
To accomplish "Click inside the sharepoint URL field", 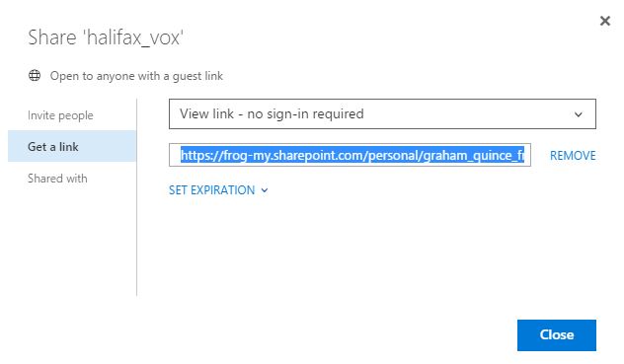I will [x=350, y=155].
